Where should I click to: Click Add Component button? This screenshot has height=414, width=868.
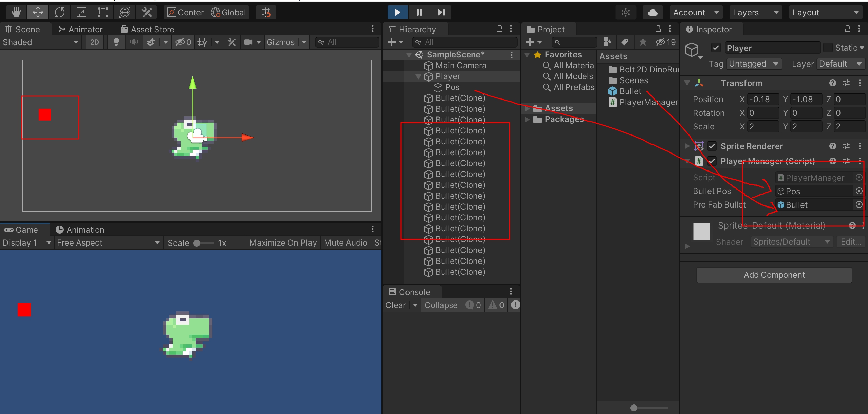(774, 275)
